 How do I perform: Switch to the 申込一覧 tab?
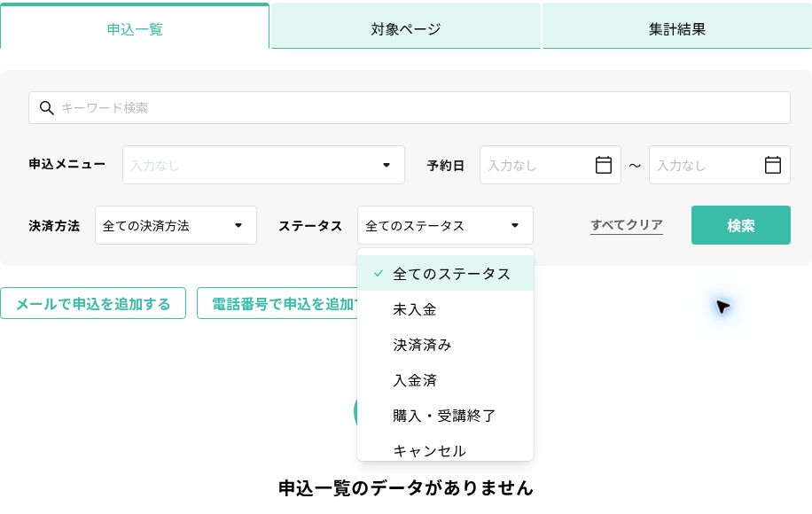click(135, 27)
